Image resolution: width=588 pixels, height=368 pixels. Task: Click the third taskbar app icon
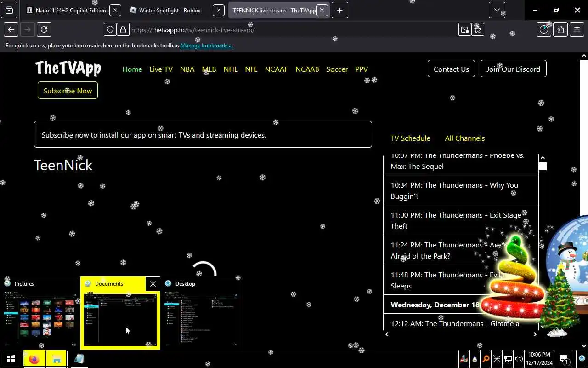pos(79,359)
